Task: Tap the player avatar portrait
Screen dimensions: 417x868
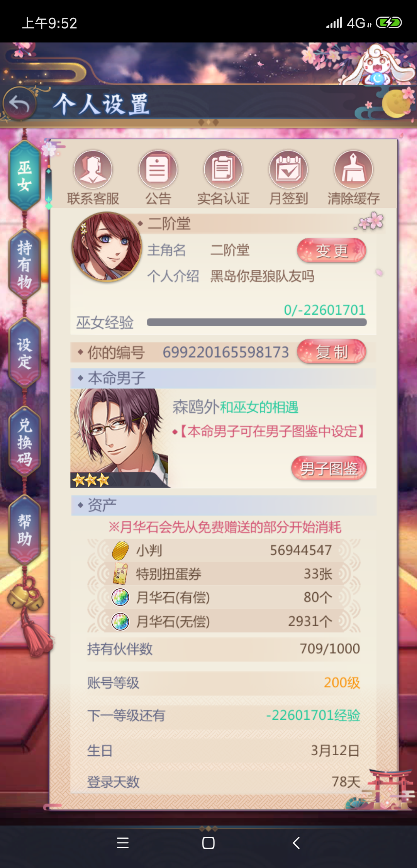Action: tap(107, 247)
